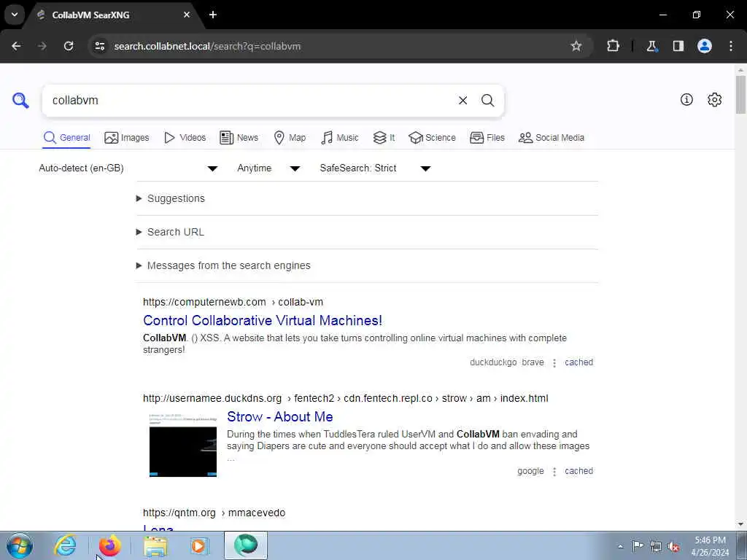
Task: Open cached link for the Strow result
Action: pyautogui.click(x=578, y=471)
